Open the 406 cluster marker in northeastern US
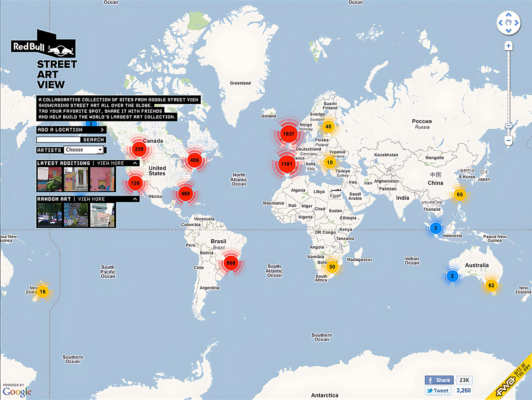This screenshot has height=400, width=532. point(195,160)
